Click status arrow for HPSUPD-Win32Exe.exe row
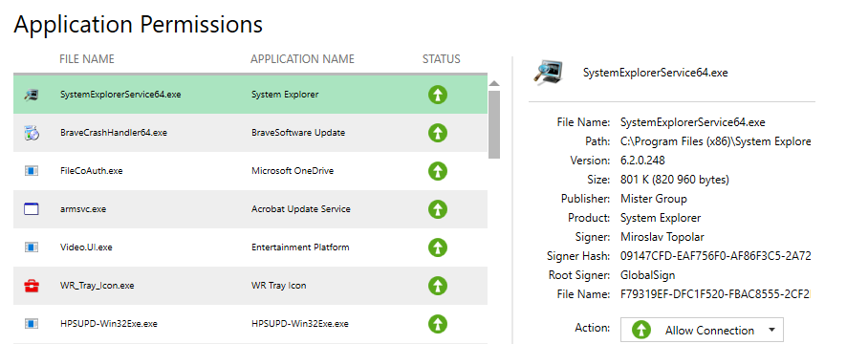The height and width of the screenshot is (344, 868). point(437,324)
